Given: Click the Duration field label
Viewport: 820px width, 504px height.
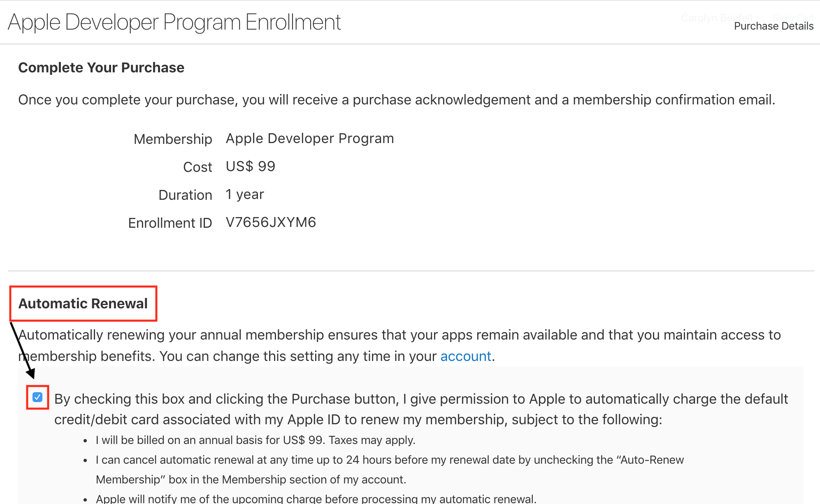Looking at the screenshot, I should point(185,195).
